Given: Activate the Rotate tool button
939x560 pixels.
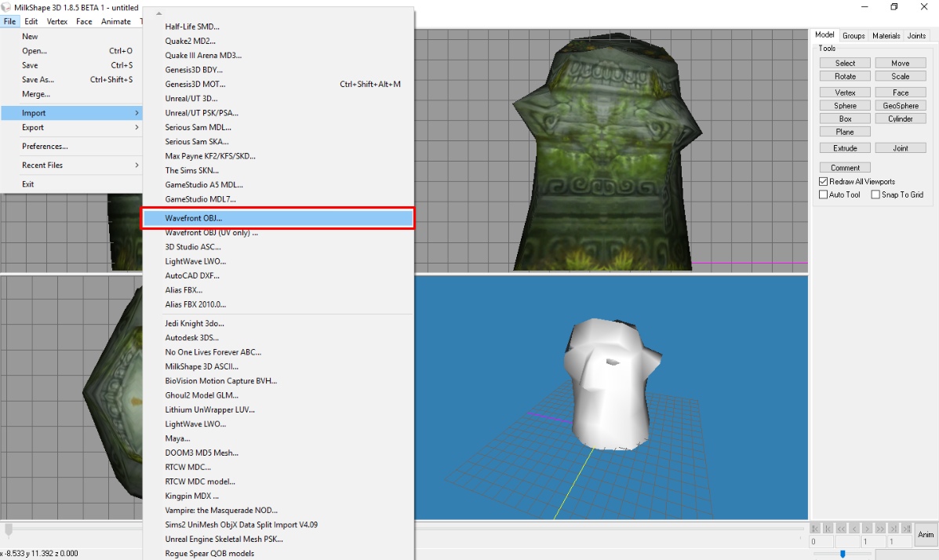Looking at the screenshot, I should pos(845,76).
